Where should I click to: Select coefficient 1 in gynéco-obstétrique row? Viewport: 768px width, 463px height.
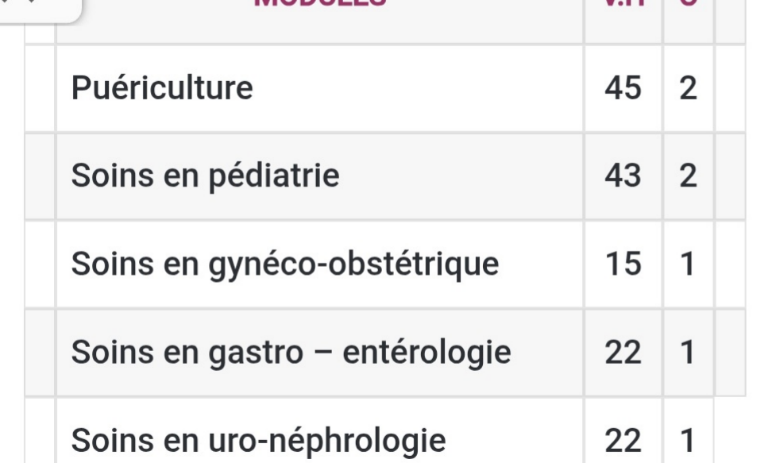point(688,264)
